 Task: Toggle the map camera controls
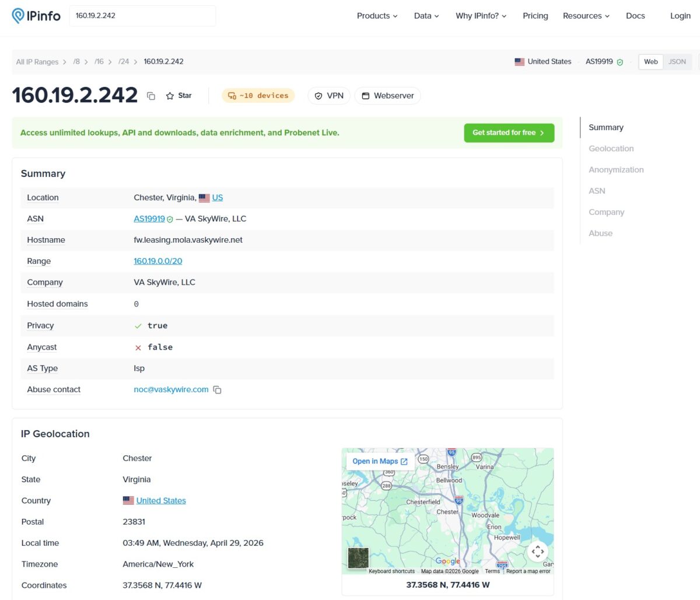tap(538, 551)
